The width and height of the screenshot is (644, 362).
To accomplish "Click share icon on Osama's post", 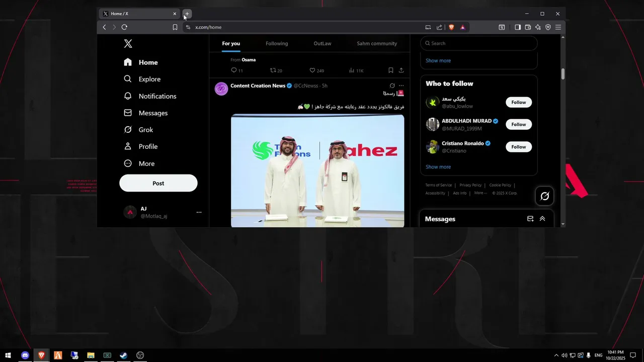I will (401, 70).
